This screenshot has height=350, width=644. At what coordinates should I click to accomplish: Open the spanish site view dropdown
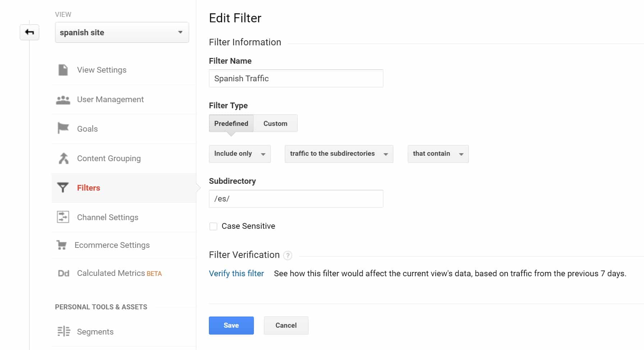[x=122, y=32]
